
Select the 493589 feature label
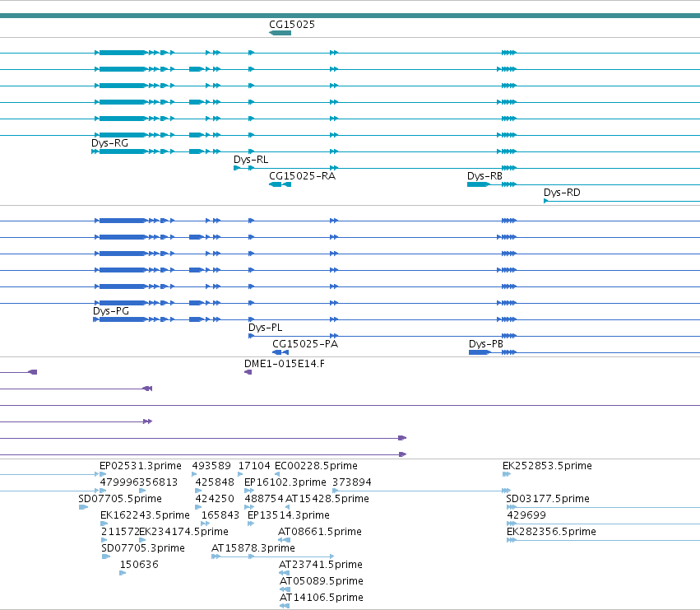[x=211, y=466]
